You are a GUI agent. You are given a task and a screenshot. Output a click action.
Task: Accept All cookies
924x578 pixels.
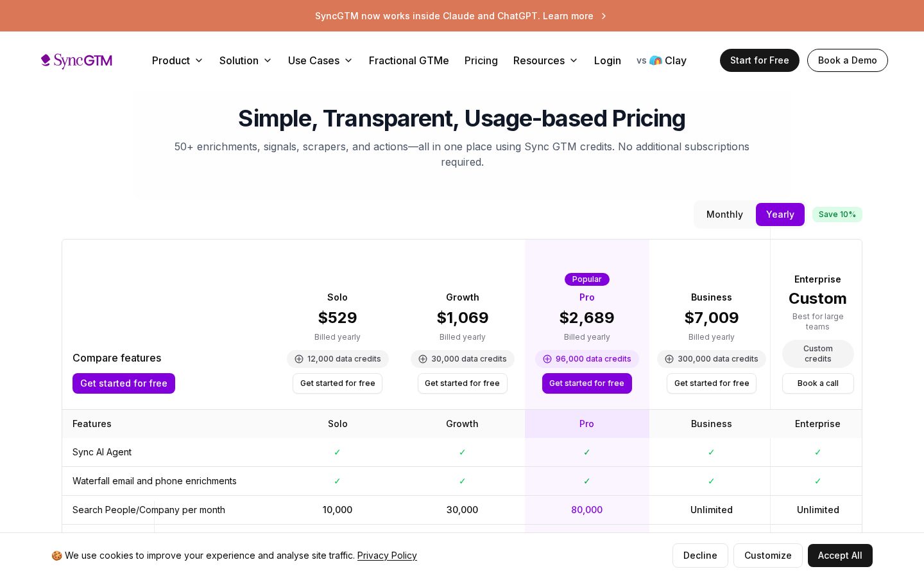pyautogui.click(x=840, y=556)
